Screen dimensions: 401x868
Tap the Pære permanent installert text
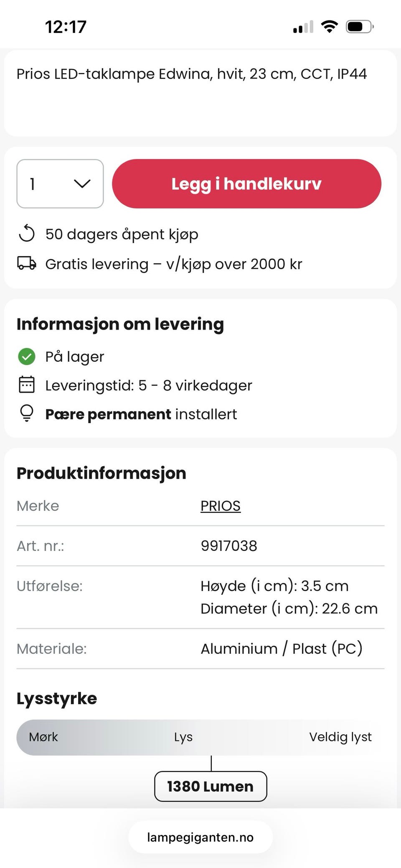coord(141,414)
